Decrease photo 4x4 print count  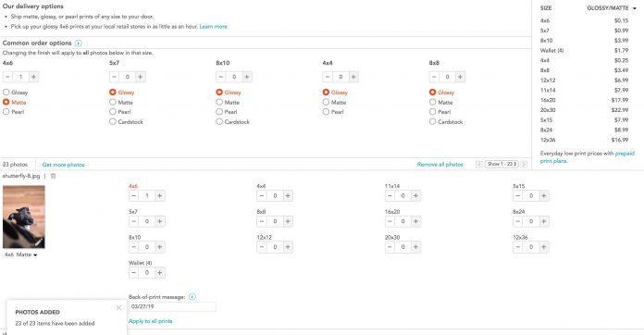pyautogui.click(x=262, y=196)
